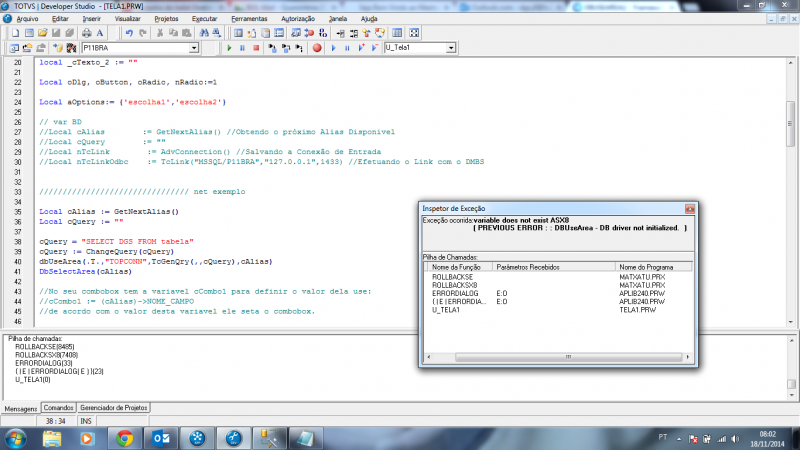Click the Save file icon

(56, 33)
